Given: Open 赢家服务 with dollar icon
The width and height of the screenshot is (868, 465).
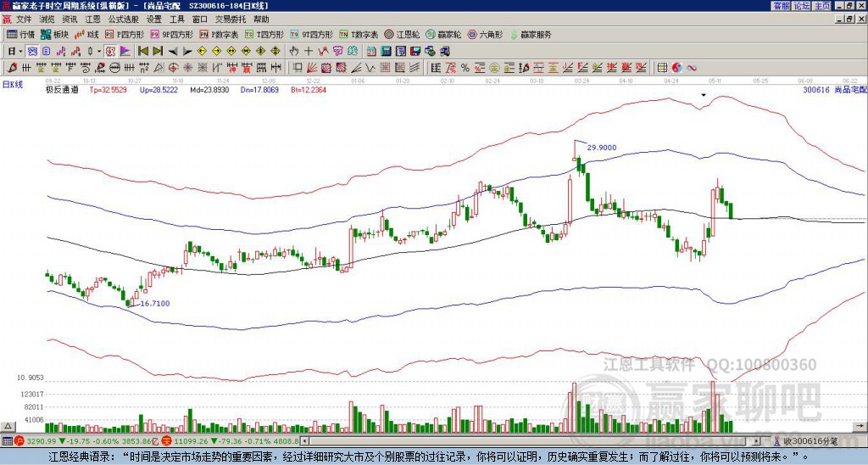Looking at the screenshot, I should click(x=531, y=34).
